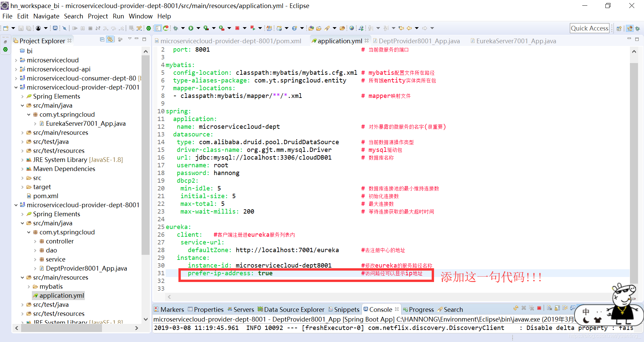Click the red Terminate square in main toolbar
This screenshot has height=342, width=644.
[237, 28]
